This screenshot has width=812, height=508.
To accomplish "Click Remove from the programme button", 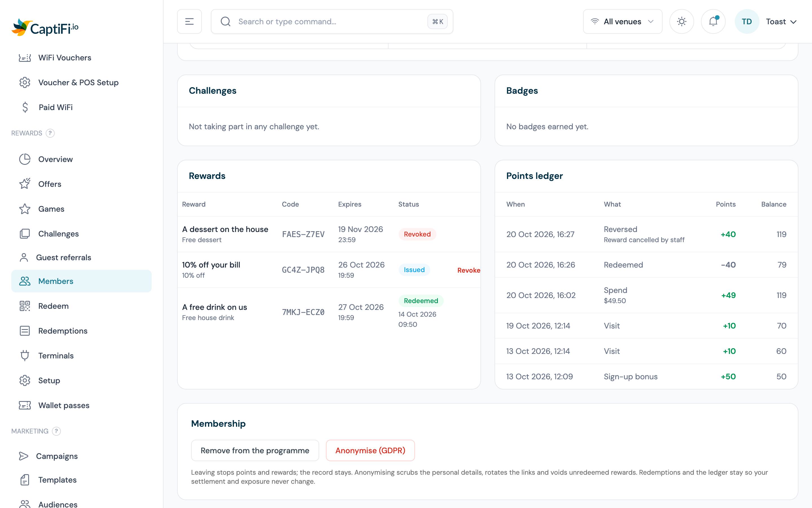I will coord(255,450).
